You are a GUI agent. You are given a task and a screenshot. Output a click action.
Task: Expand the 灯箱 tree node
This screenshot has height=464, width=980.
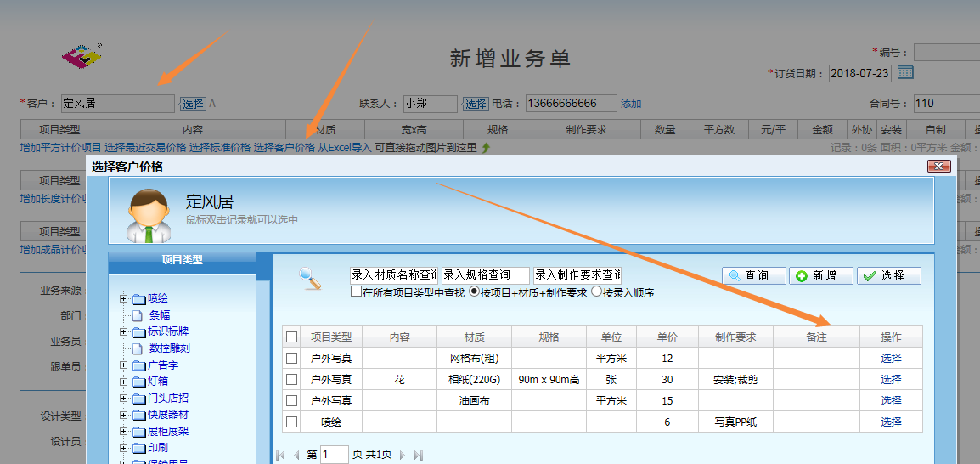coord(124,382)
